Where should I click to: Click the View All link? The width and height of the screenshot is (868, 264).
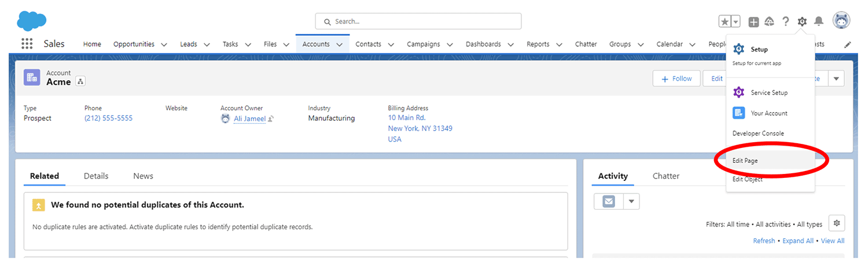point(833,241)
